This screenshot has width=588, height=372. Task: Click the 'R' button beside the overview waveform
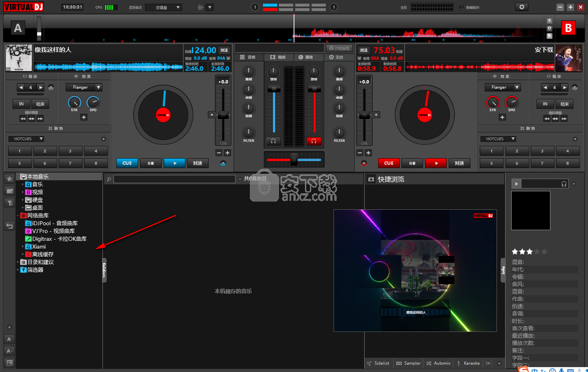pyautogui.click(x=549, y=36)
